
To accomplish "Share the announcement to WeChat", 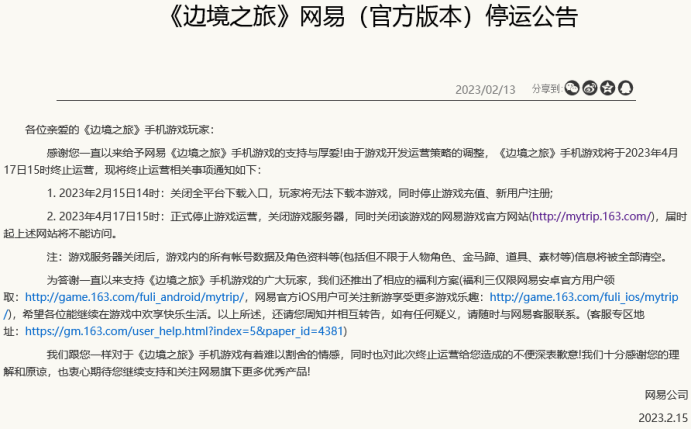I will 572,88.
